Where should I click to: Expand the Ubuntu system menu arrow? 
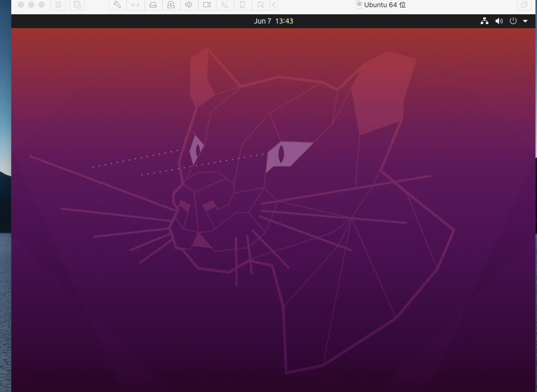point(525,21)
